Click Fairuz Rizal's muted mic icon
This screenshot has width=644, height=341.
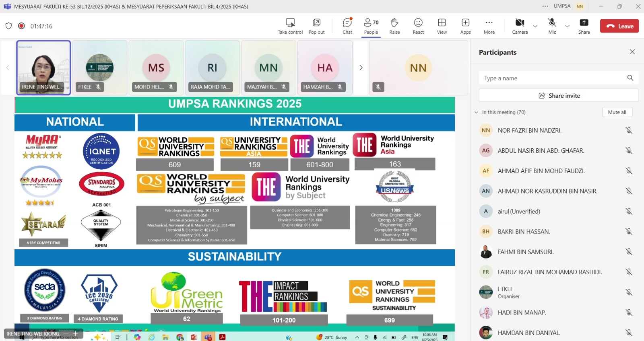pos(629,272)
